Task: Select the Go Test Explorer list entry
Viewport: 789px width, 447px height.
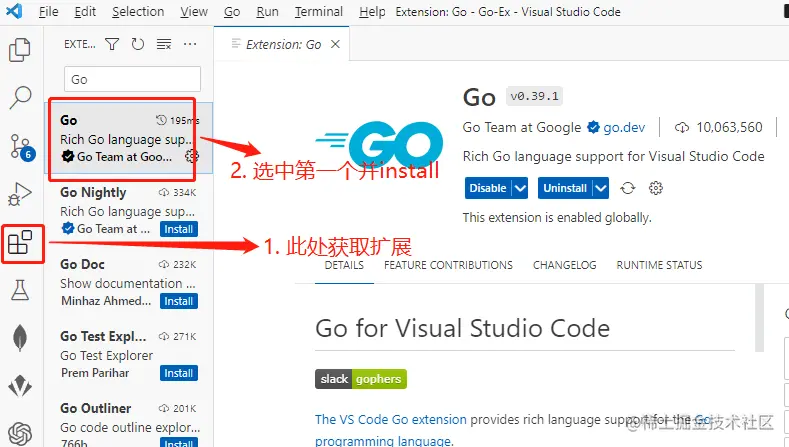Action: pos(129,354)
